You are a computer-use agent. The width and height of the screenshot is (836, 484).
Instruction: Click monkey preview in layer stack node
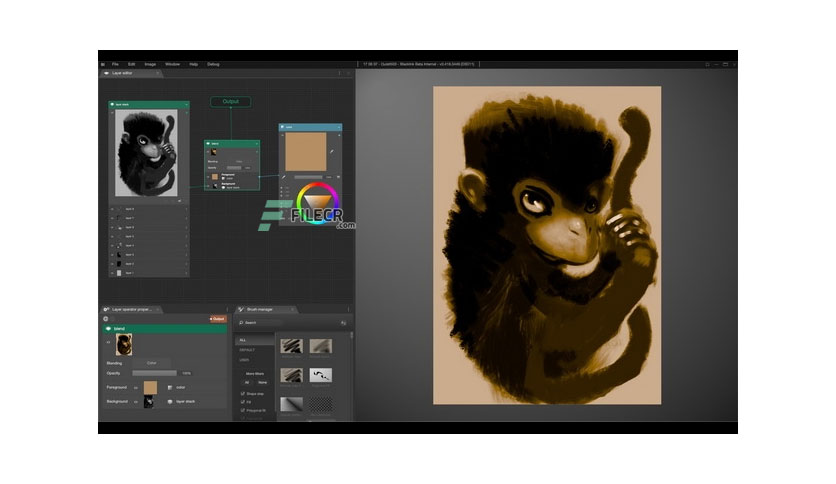(x=147, y=153)
